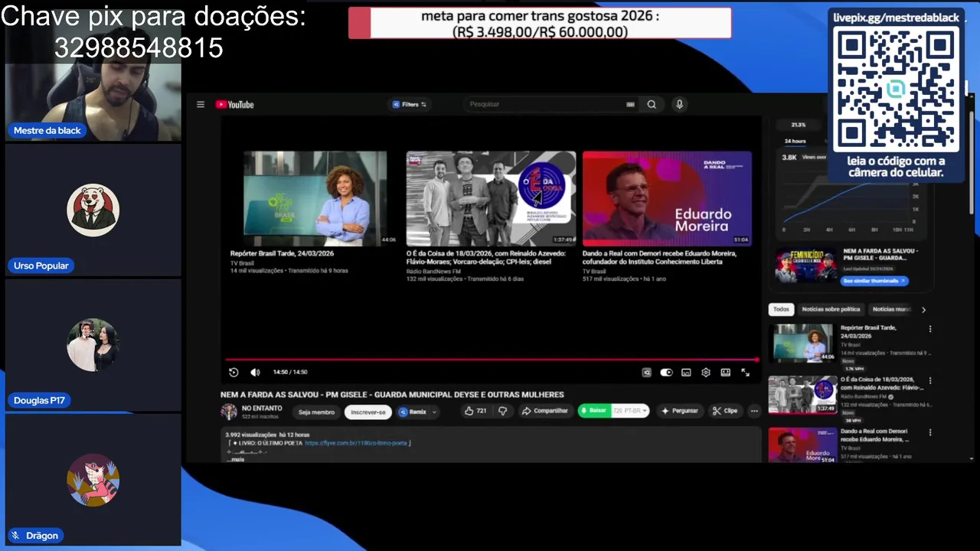Image resolution: width=980 pixels, height=551 pixels.
Task: Focus the Pesquisar search field
Action: (x=544, y=104)
